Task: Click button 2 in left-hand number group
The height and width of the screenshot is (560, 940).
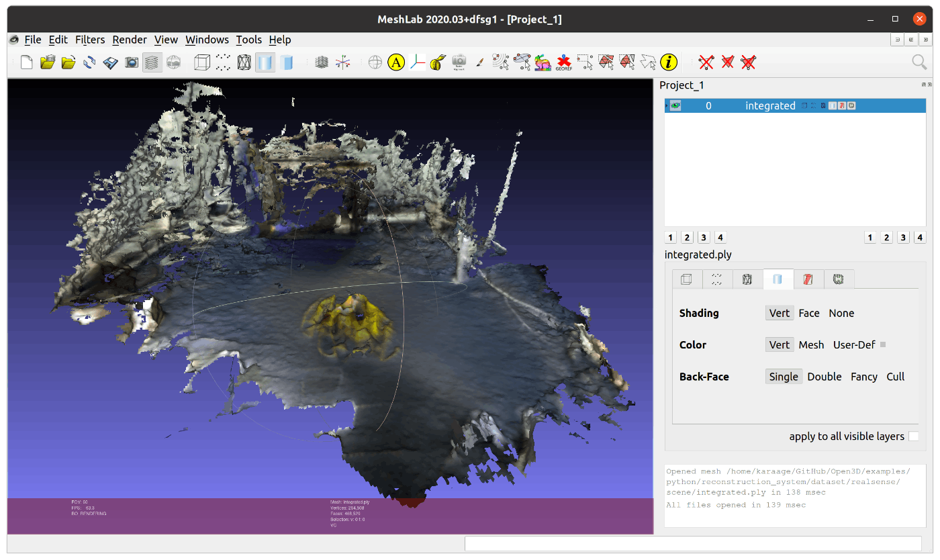Action: click(x=686, y=237)
